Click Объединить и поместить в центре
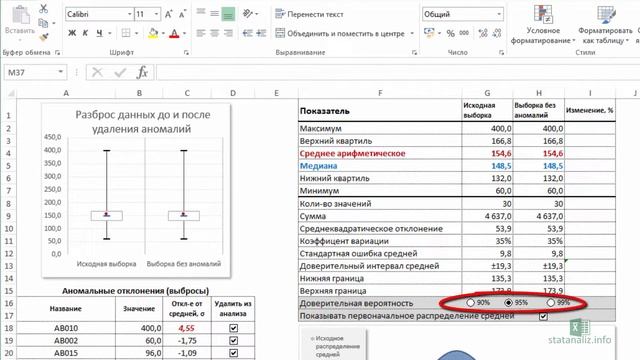 coord(341,33)
